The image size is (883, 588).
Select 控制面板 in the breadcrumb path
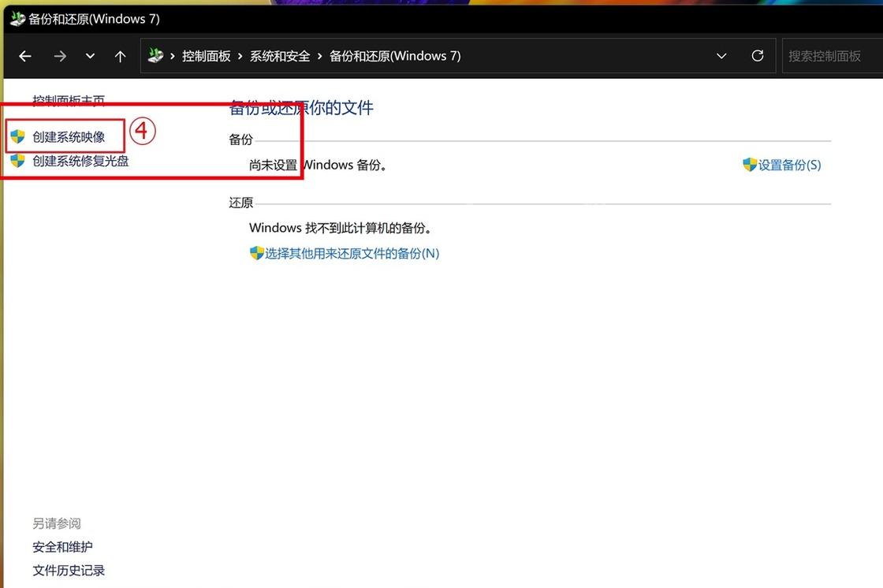click(x=206, y=56)
